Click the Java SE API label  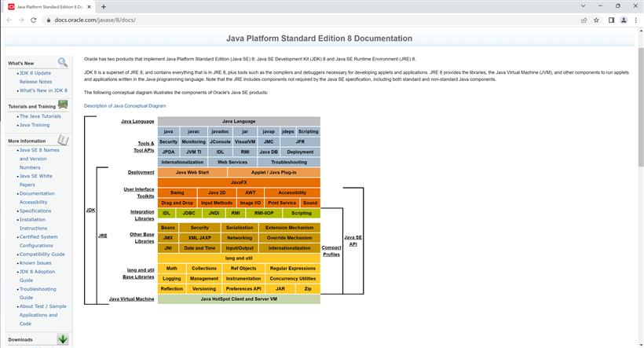[353, 240]
